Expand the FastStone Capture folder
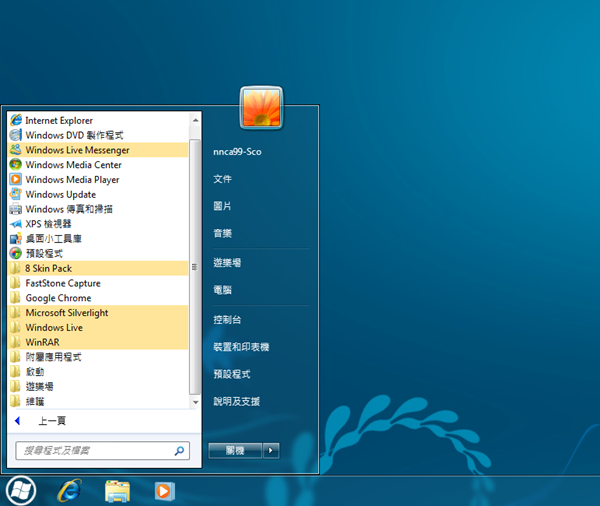The width and height of the screenshot is (600, 506). click(98, 283)
